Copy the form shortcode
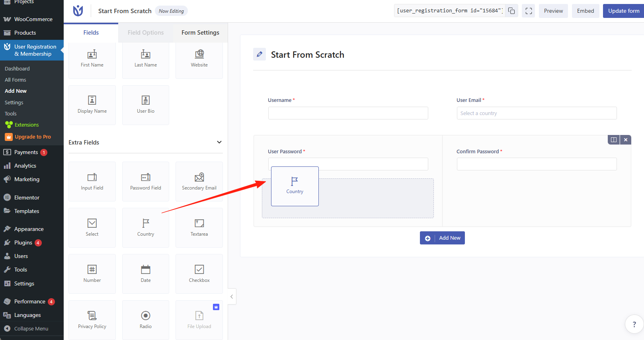This screenshot has height=340, width=644. pos(511,11)
